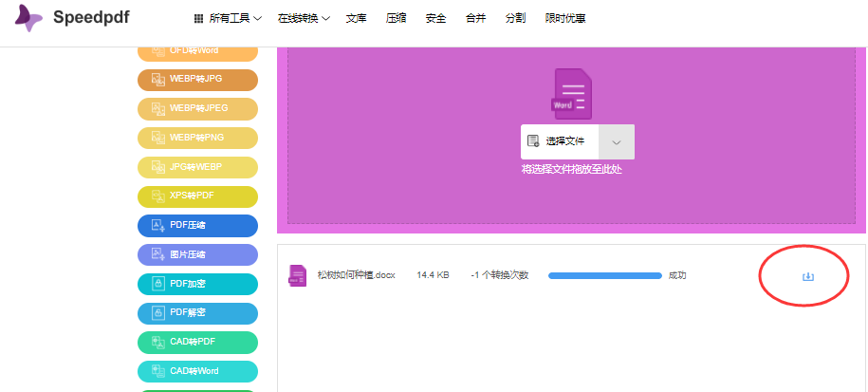868x392 pixels.
Task: Select the PDF解密 sidebar tool
Action: [197, 313]
